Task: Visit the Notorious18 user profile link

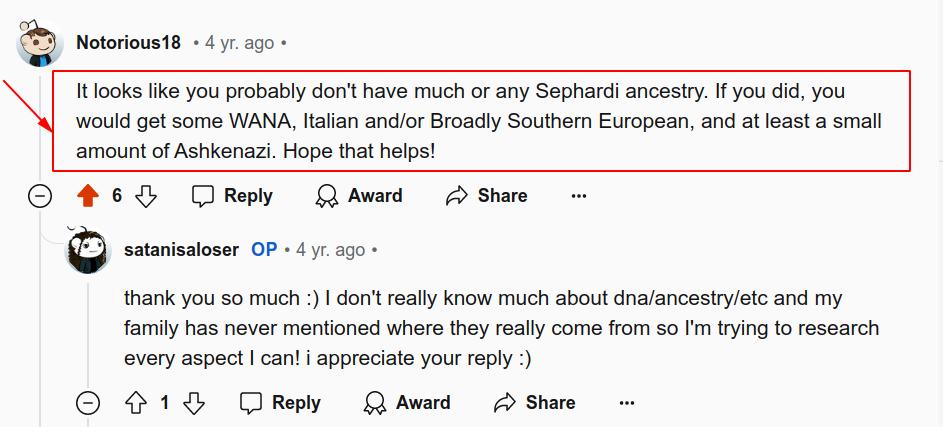Action: click(128, 43)
